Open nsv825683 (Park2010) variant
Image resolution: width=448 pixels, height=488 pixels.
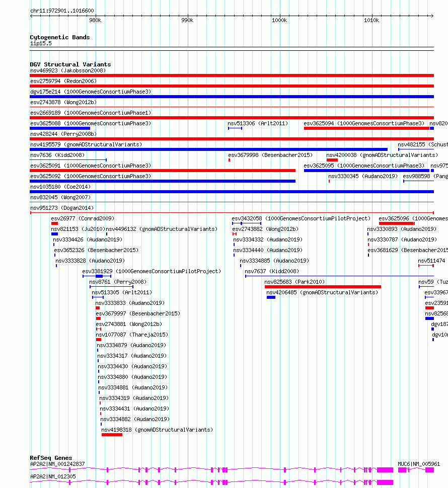(x=294, y=282)
